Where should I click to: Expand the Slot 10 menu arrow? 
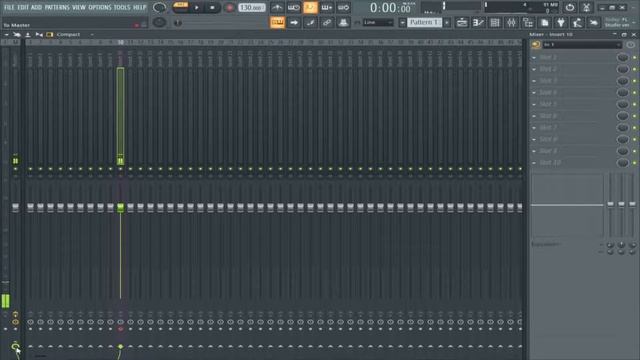coord(534,163)
